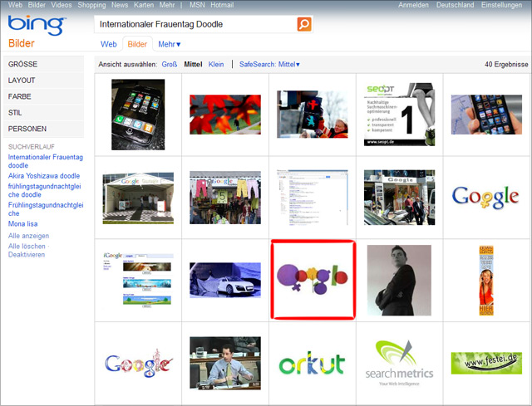Open the white sports car thumbnail
This screenshot has height=406, width=532.
225,281
